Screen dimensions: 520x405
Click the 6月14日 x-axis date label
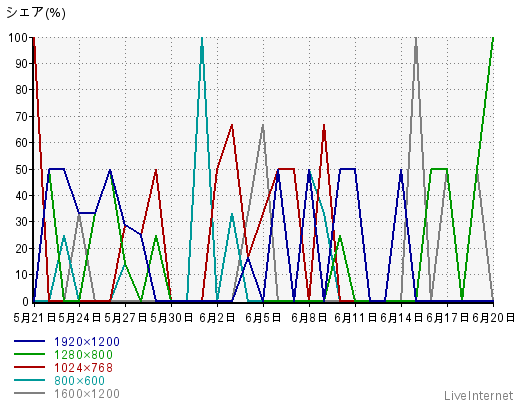tap(401, 318)
